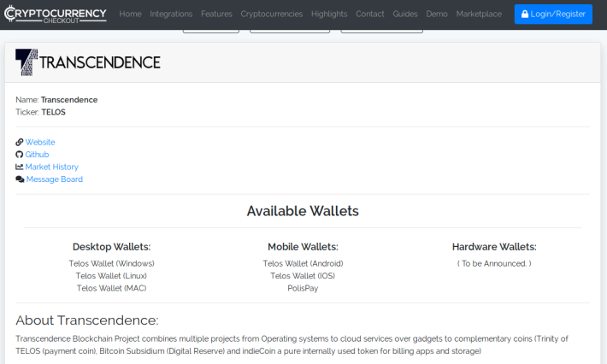
Task: Open the Transcendence Website link
Action: point(40,142)
